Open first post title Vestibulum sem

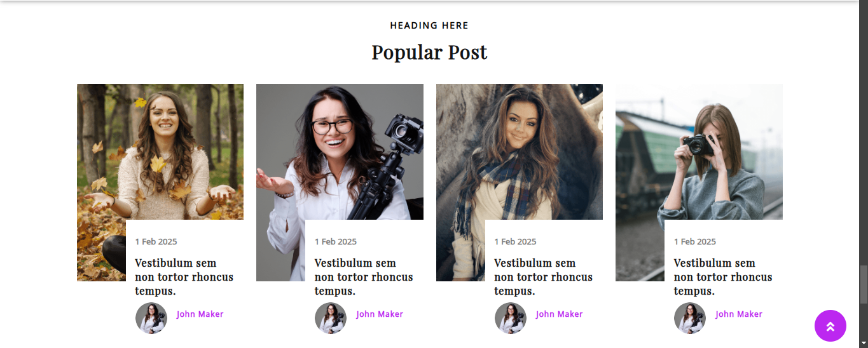click(x=184, y=277)
